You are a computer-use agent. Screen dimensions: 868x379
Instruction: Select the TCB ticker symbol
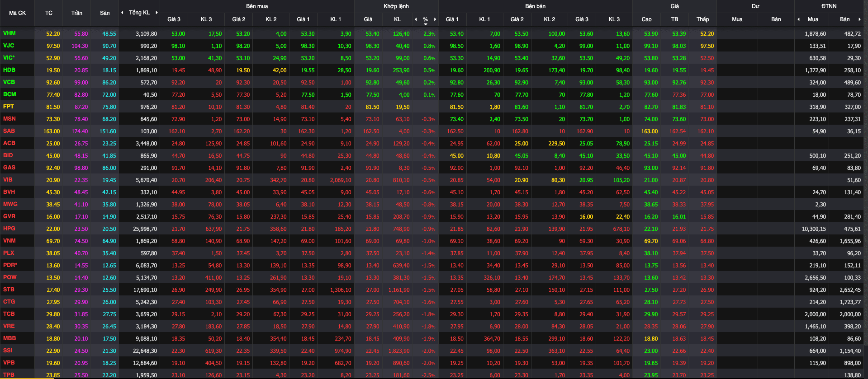(9, 314)
